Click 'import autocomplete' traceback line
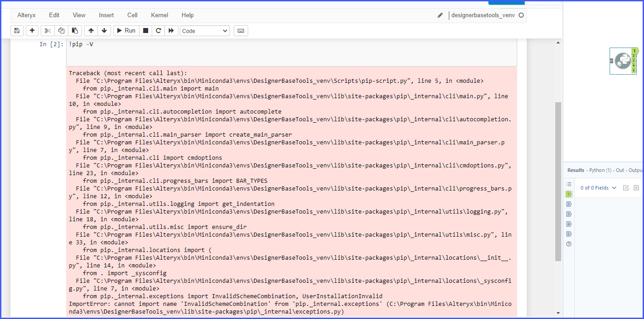The height and width of the screenshot is (319, 644). tap(182, 111)
